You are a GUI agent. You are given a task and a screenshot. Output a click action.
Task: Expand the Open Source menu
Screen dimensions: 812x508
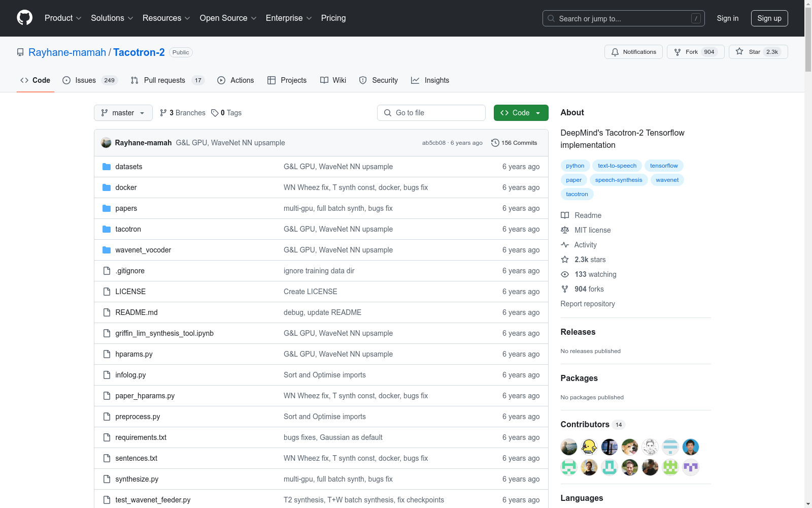(228, 18)
